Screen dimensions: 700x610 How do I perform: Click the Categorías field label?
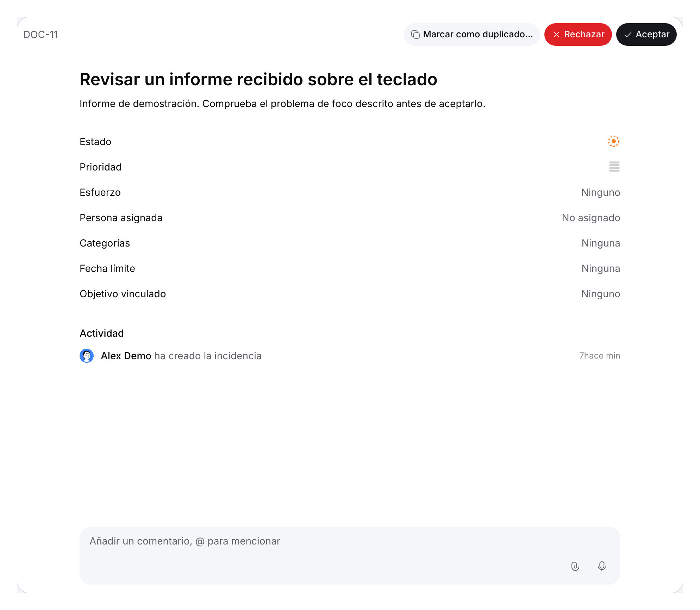click(105, 243)
